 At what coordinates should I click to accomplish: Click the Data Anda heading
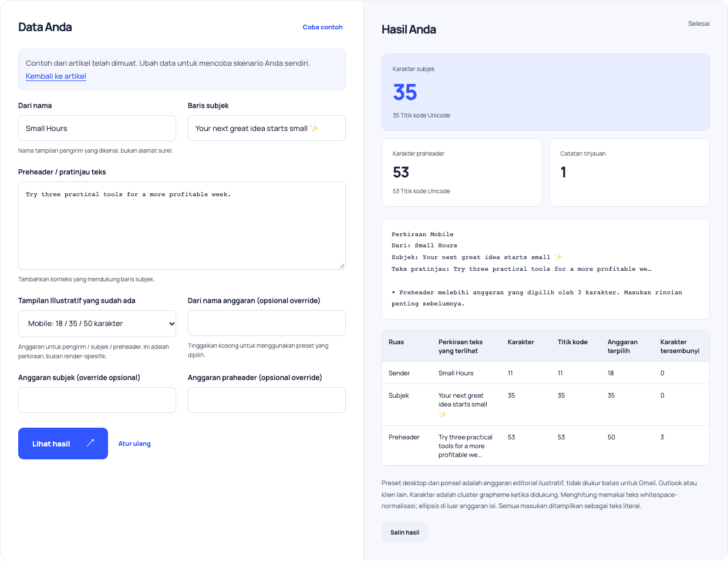[x=45, y=27]
